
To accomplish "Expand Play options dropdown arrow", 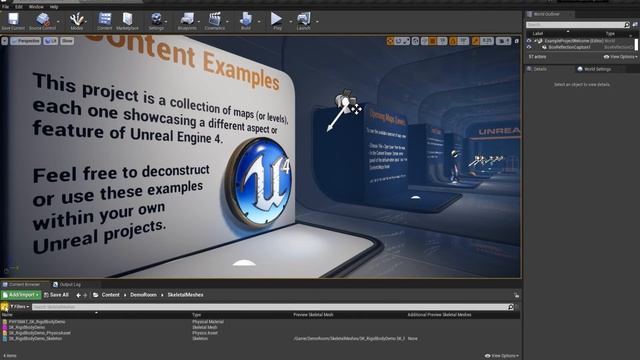I will (291, 21).
